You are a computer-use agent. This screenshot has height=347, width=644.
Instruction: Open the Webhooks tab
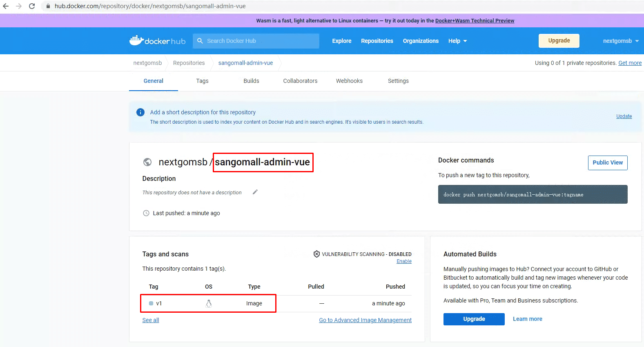tap(349, 81)
